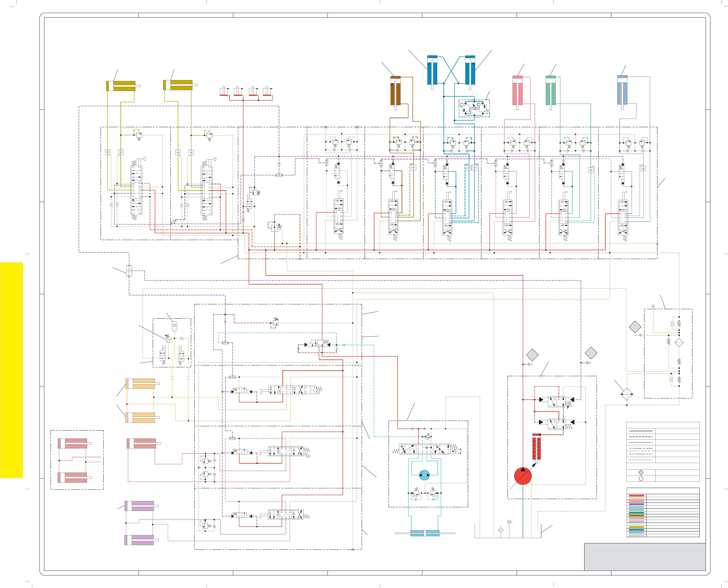Select the left crossed blue vertical cylinder
The height and width of the screenshot is (588, 728).
(432, 72)
